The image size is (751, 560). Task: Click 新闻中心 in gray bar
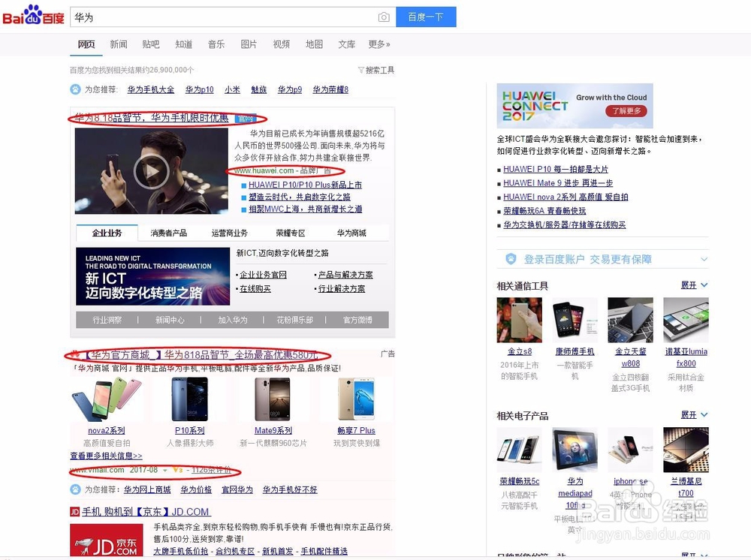tap(170, 320)
